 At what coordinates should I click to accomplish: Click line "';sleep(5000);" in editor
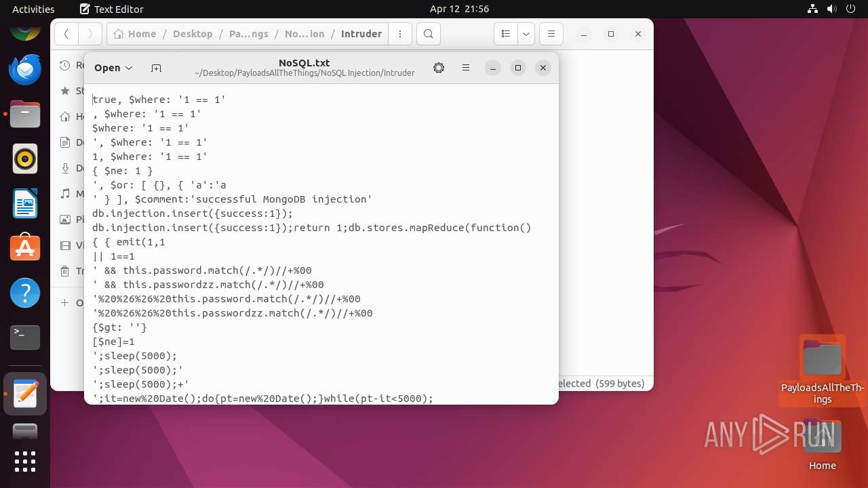tap(135, 356)
